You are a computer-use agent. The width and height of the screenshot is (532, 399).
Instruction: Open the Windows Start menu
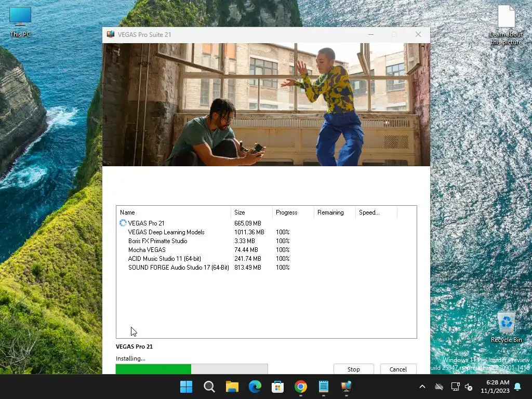click(x=186, y=387)
